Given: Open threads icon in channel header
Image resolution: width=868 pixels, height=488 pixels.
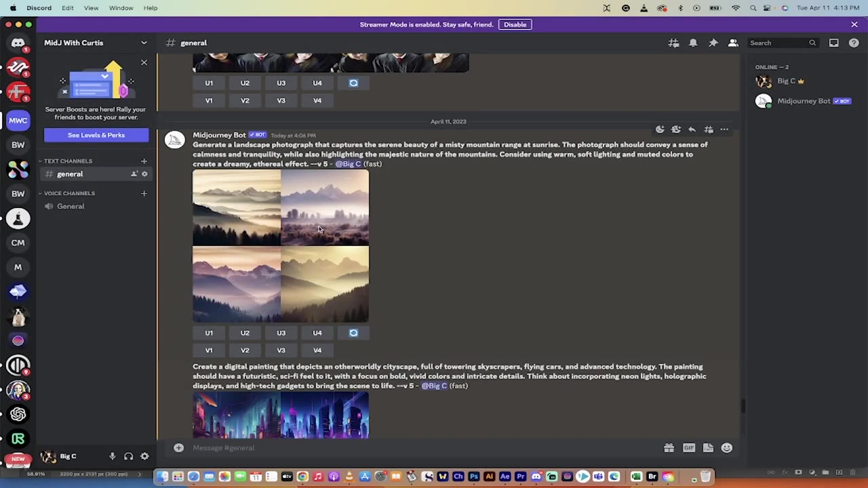Looking at the screenshot, I should (x=673, y=43).
